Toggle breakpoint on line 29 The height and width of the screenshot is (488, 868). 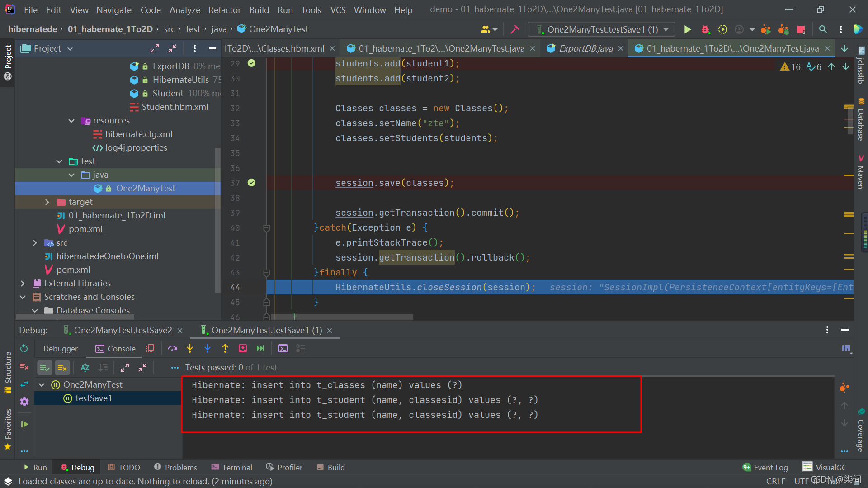(x=251, y=63)
